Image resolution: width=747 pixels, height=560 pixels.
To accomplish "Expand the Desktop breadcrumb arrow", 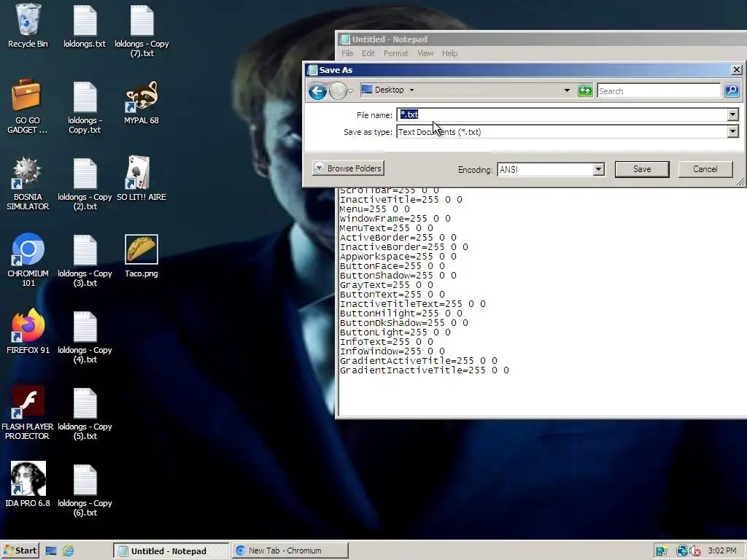I will click(x=411, y=90).
